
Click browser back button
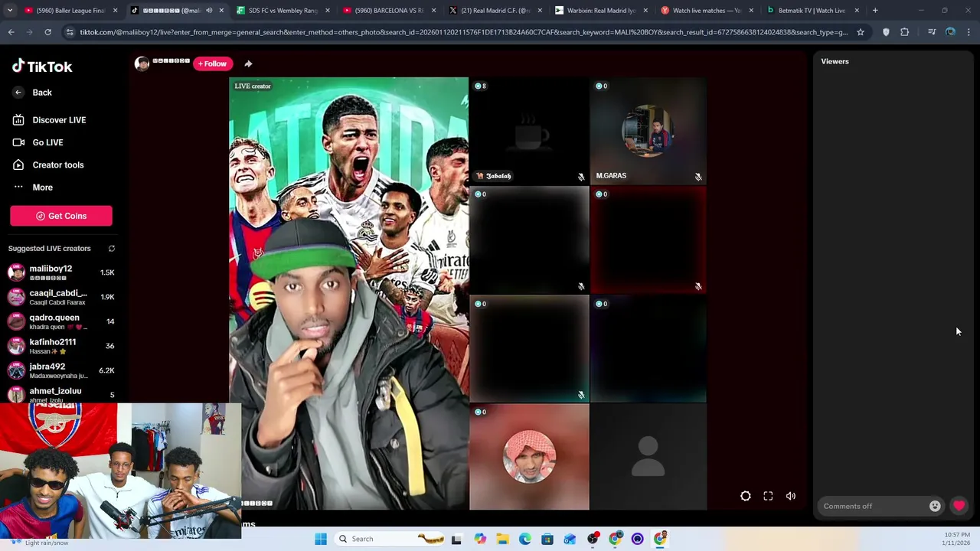[11, 32]
